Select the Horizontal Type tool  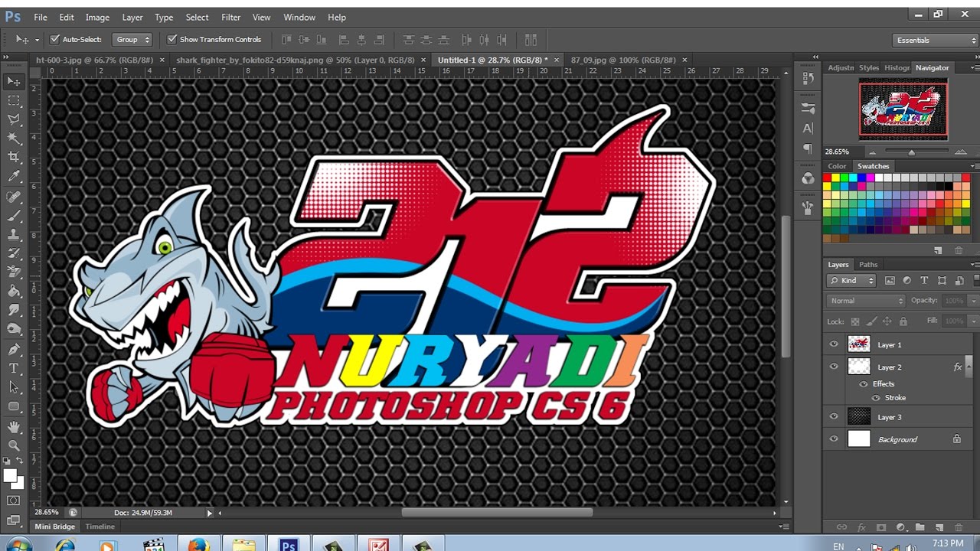(14, 368)
